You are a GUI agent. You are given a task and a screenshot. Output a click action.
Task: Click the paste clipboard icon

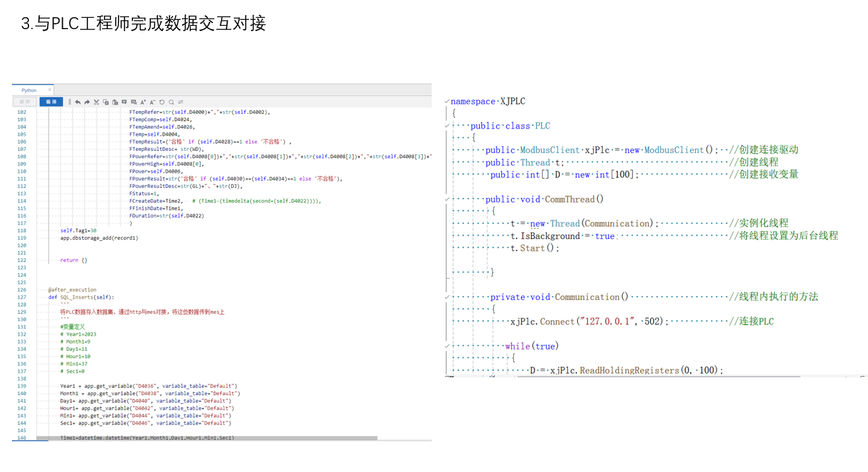[x=115, y=102]
